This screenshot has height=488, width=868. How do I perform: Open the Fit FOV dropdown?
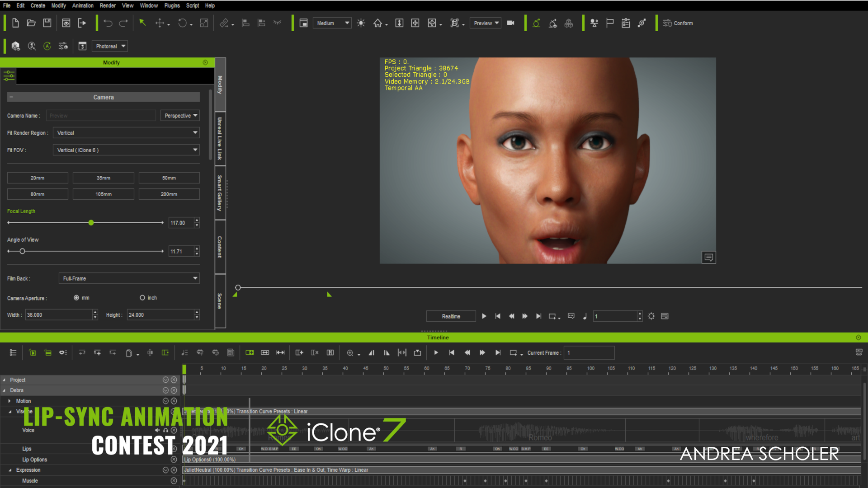[x=126, y=150]
